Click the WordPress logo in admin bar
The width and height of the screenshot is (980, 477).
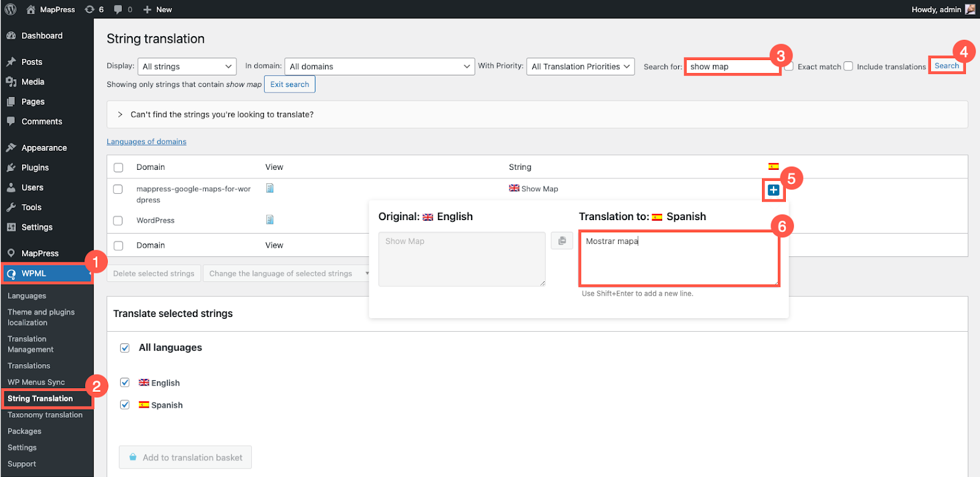point(10,9)
